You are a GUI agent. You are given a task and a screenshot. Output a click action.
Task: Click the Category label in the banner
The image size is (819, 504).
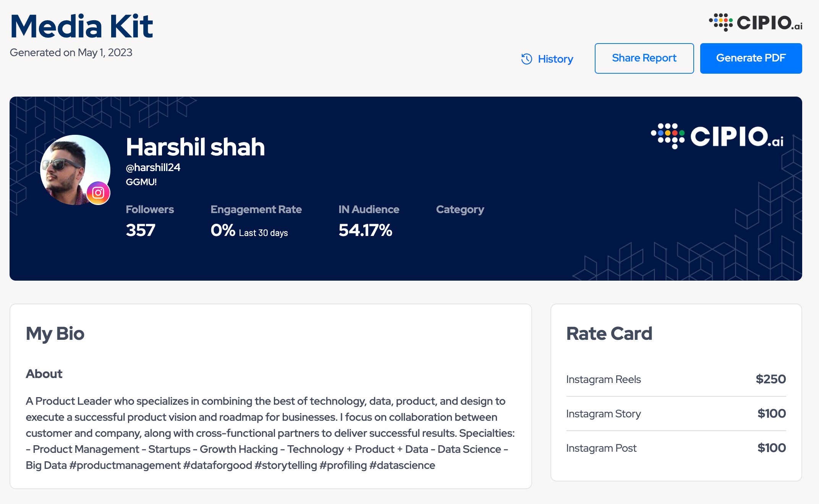tap(460, 209)
